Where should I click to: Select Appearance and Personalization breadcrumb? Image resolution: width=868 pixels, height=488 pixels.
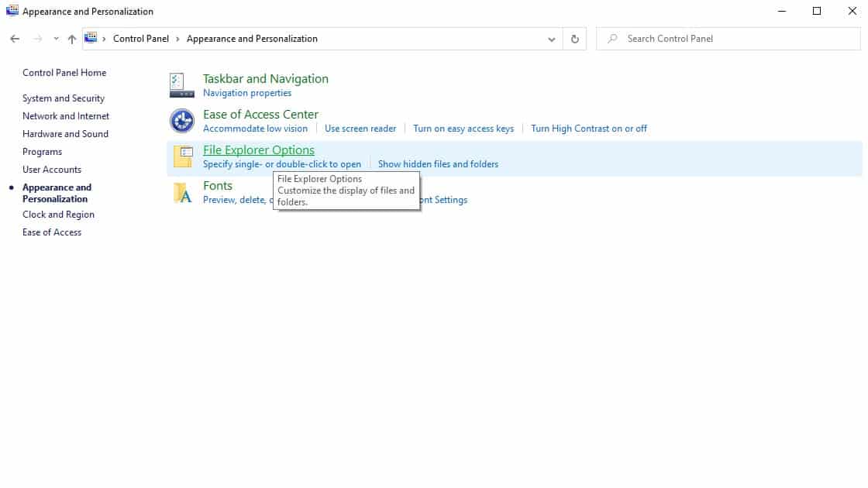click(252, 39)
